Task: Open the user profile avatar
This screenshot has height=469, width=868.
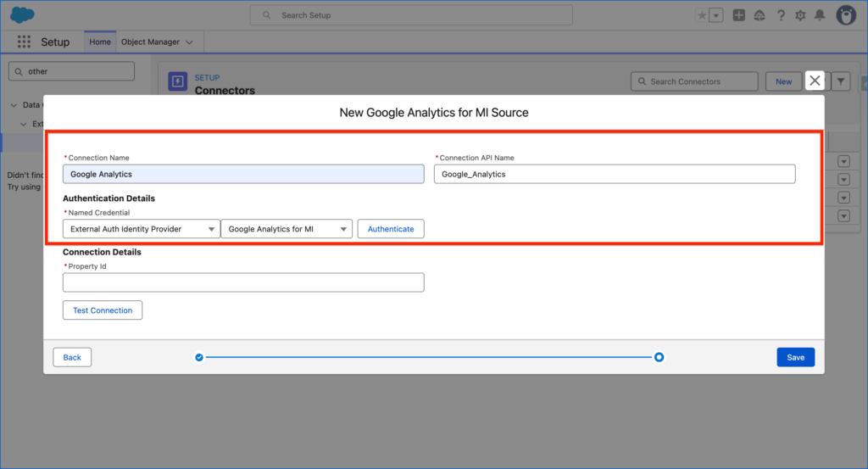Action: pyautogui.click(x=846, y=15)
